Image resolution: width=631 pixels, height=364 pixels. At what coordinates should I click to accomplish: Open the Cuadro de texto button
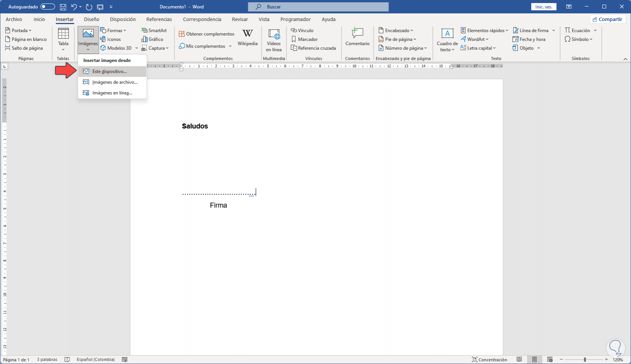[447, 40]
